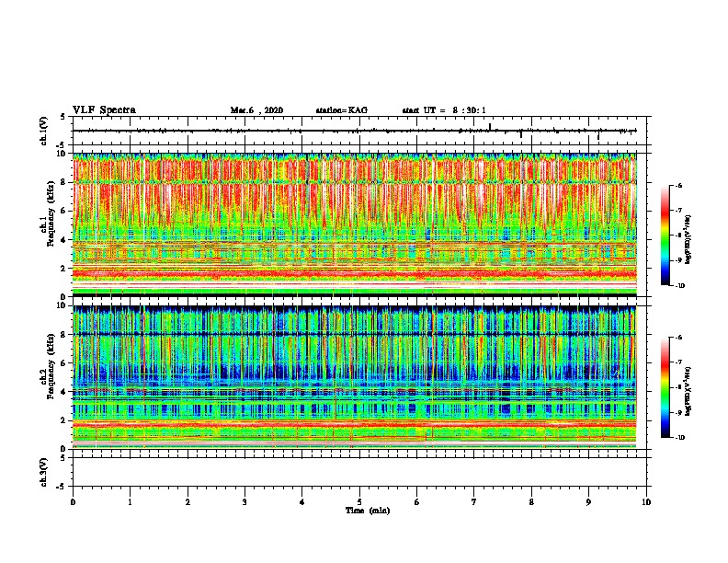Click the ch.1 colorbar unit label
The height and width of the screenshot is (563, 728).
pos(688,239)
